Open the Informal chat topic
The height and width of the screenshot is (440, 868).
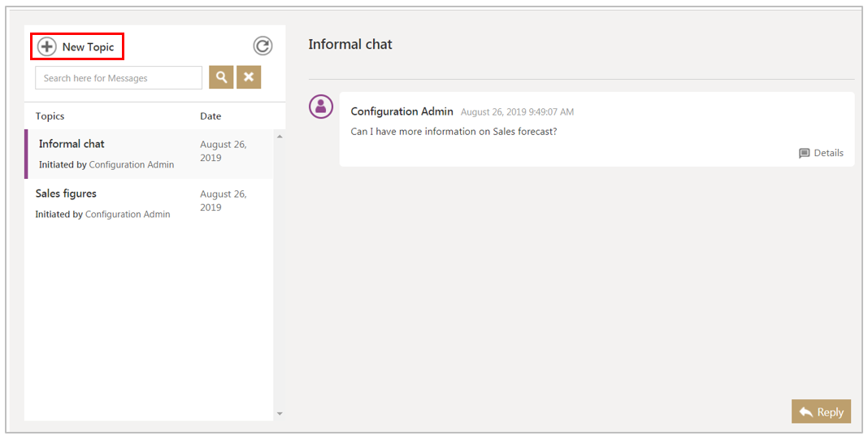(x=72, y=144)
